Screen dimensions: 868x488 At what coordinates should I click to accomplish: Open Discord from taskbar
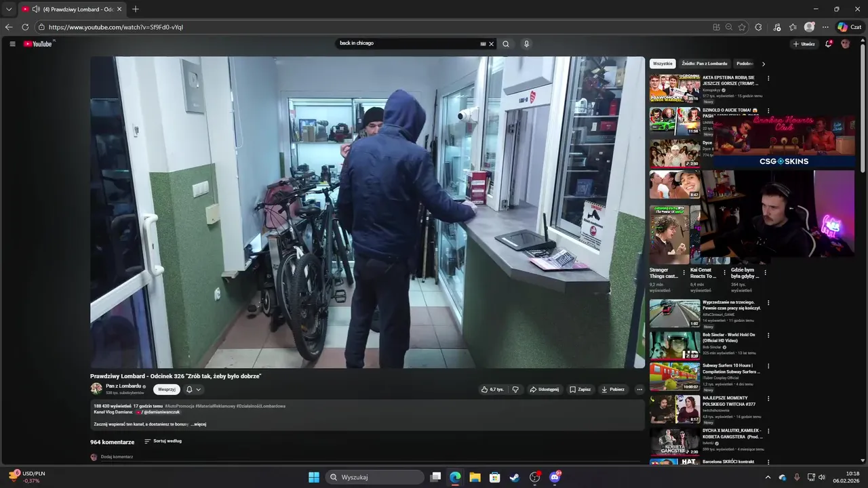pyautogui.click(x=555, y=477)
